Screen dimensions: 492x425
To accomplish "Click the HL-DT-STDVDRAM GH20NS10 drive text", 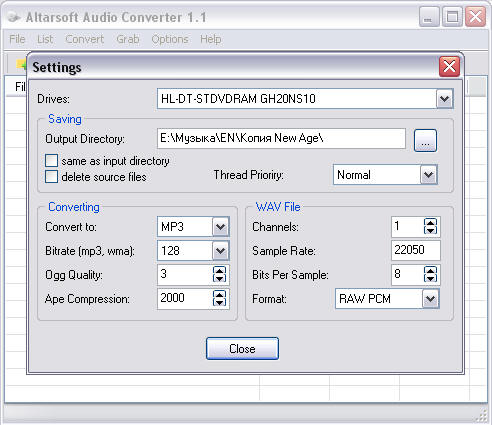I will point(238,99).
